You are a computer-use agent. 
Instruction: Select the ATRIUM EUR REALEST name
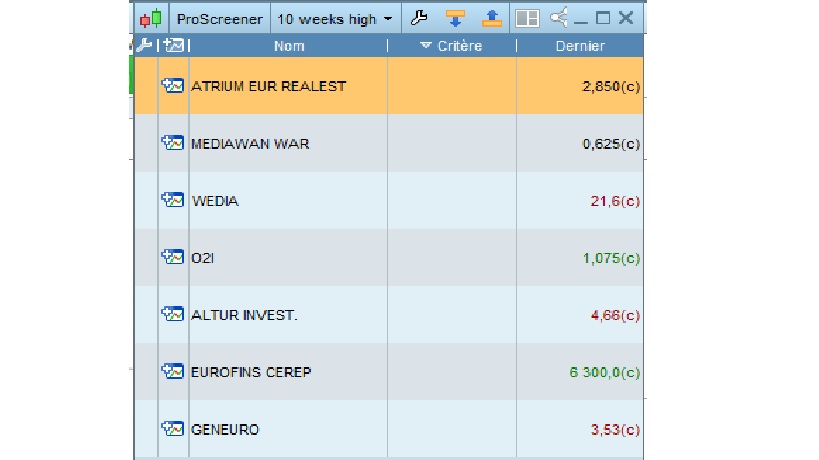pyautogui.click(x=268, y=86)
